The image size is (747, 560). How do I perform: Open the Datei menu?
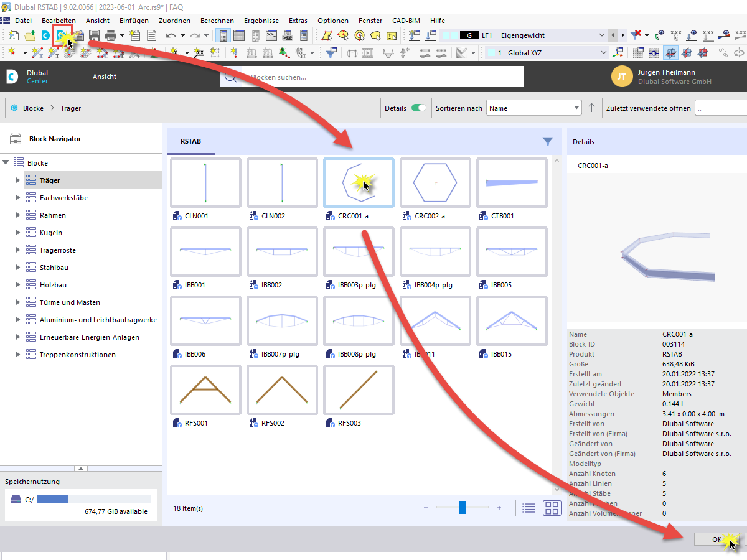tap(23, 21)
